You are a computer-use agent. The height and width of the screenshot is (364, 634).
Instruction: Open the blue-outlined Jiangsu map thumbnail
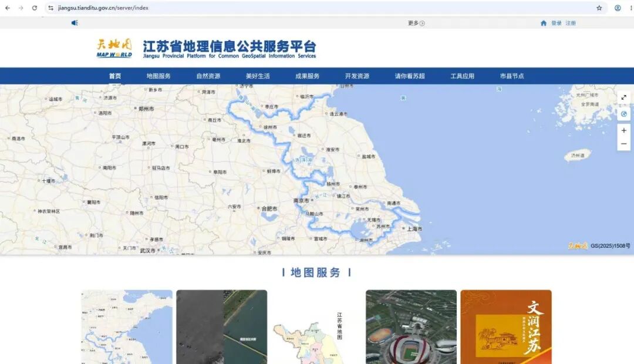[127, 327]
